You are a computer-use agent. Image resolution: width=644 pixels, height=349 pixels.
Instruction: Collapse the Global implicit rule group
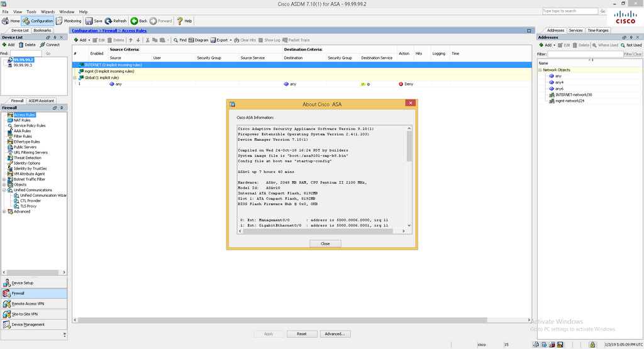pos(75,77)
